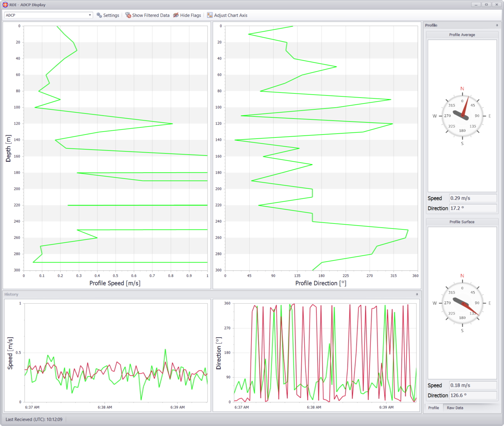Viewport: 504px width, 426px height.
Task: Click the Adjust Chart Axis icon
Action: pyautogui.click(x=210, y=15)
